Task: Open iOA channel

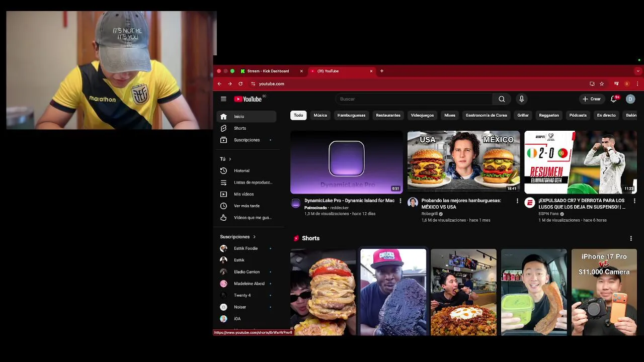Action: [x=247, y=319]
